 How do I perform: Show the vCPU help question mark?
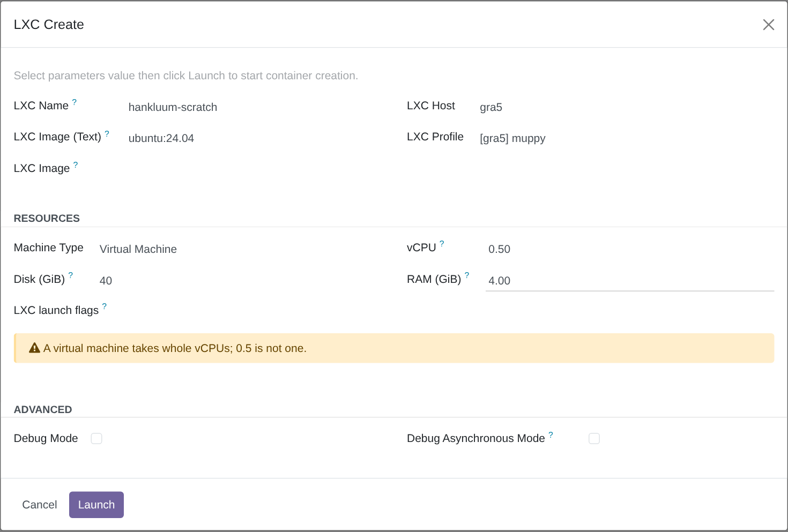442,244
